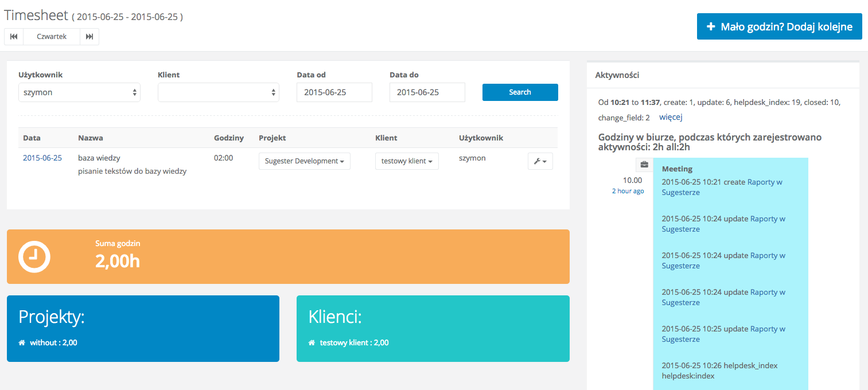Open the Użytkownik dropdown showing szymon
The width and height of the screenshot is (868, 390).
[x=79, y=92]
